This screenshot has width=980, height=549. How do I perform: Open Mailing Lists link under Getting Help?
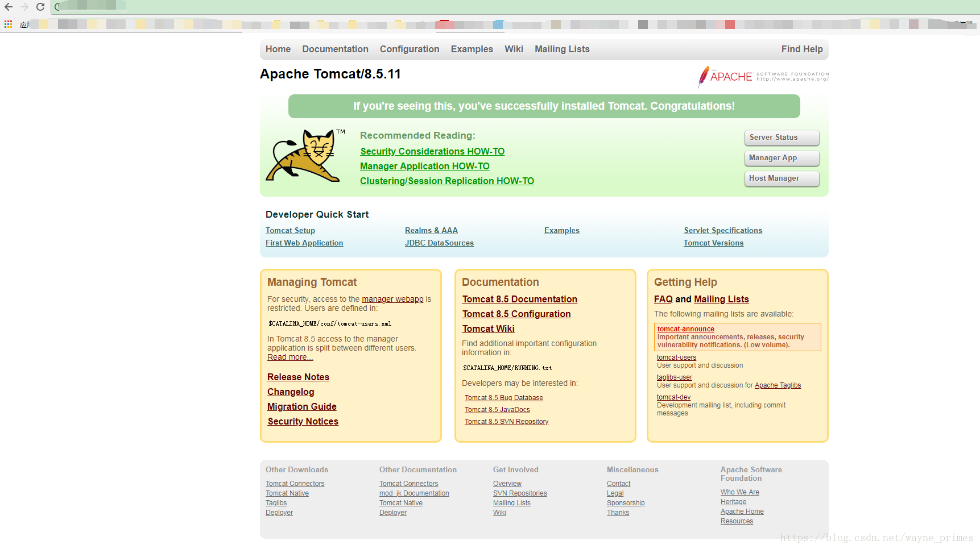tap(721, 300)
